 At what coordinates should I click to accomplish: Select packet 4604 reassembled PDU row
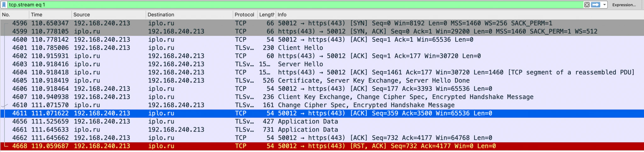[322, 72]
